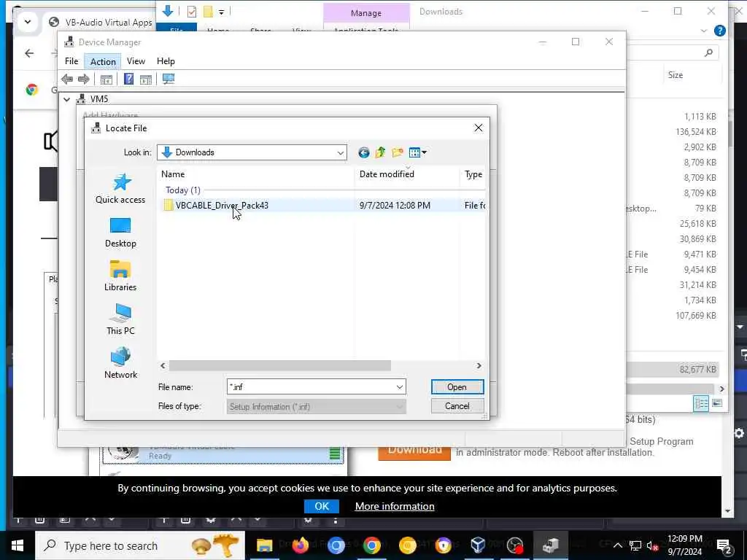Click the Device Manager taskbar icon
The height and width of the screenshot is (560, 747).
[551, 545]
